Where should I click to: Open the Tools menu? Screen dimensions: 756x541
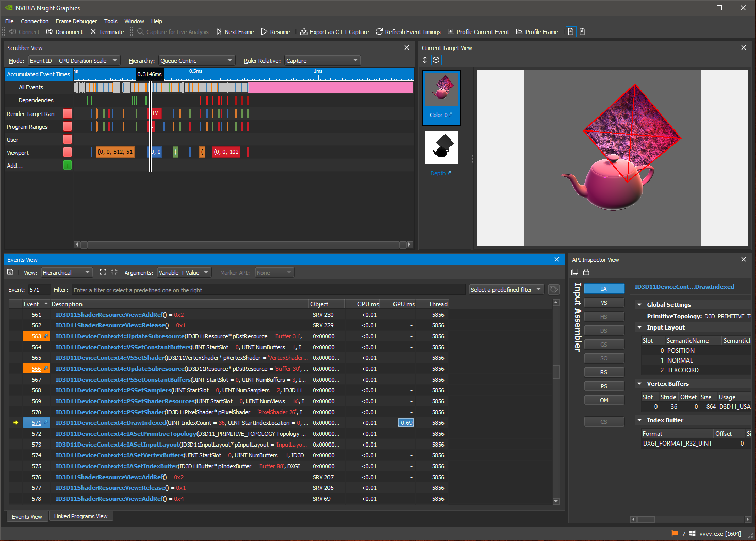pyautogui.click(x=111, y=21)
